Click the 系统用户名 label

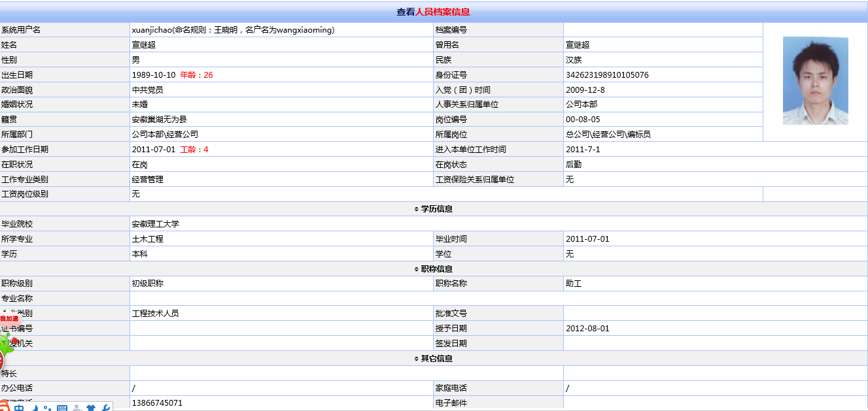tap(21, 30)
